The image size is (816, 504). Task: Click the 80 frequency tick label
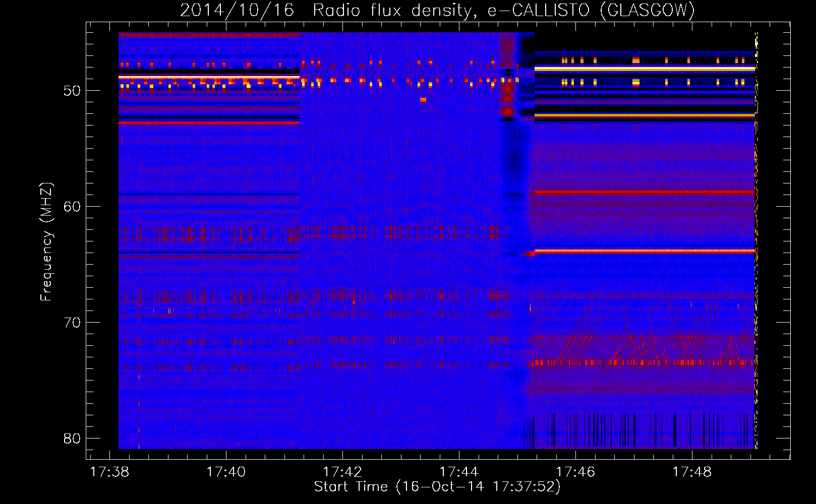point(72,438)
